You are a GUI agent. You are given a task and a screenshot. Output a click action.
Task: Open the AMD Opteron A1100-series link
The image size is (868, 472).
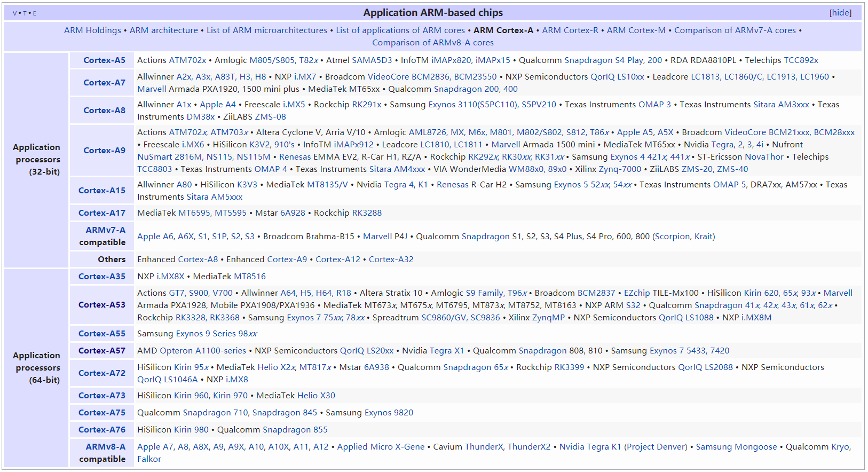pos(203,351)
